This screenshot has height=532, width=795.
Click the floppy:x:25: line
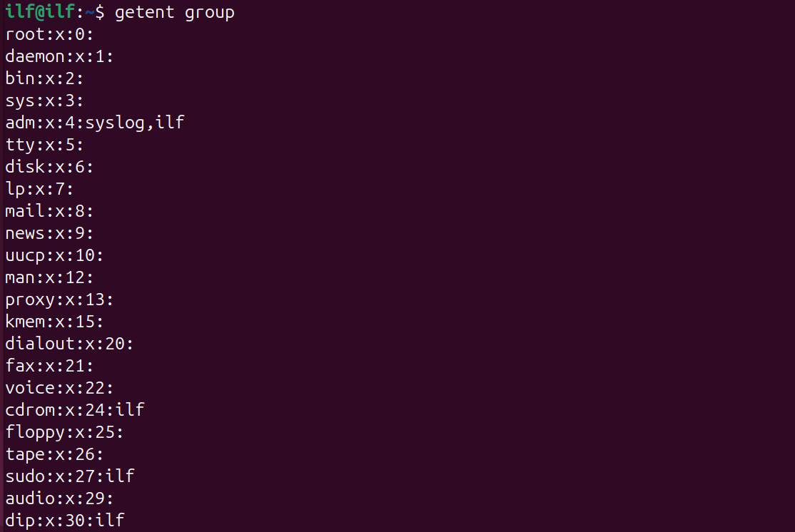tap(64, 432)
